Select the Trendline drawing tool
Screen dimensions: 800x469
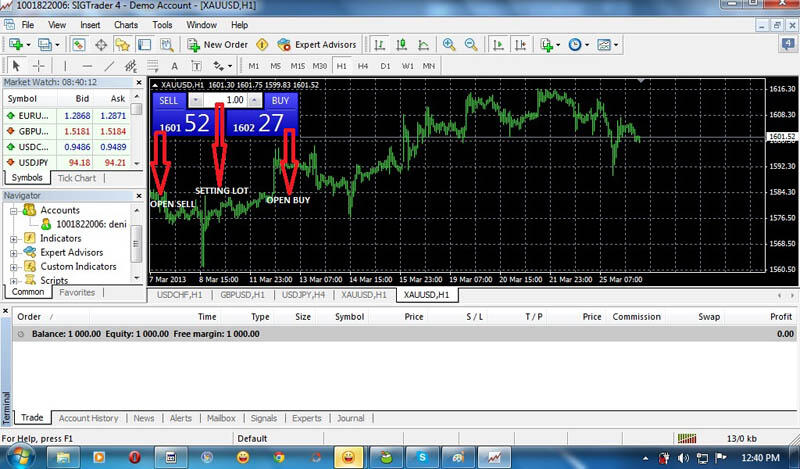click(x=109, y=66)
